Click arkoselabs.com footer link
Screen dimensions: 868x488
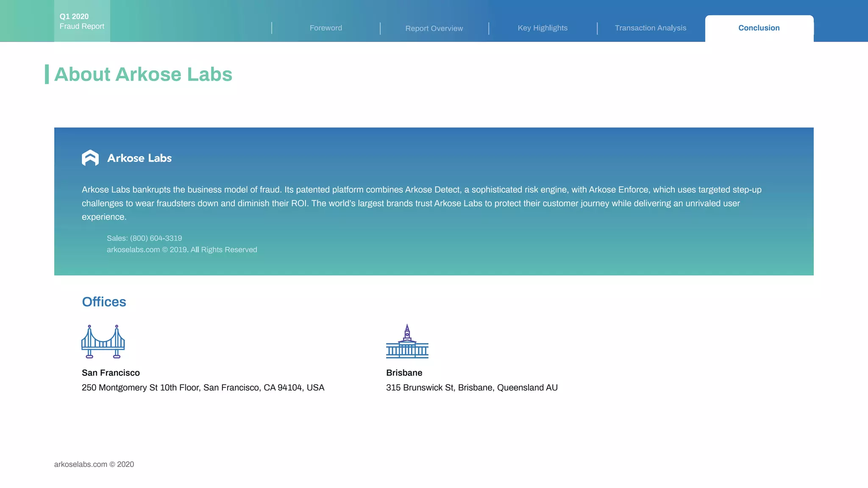(x=81, y=464)
